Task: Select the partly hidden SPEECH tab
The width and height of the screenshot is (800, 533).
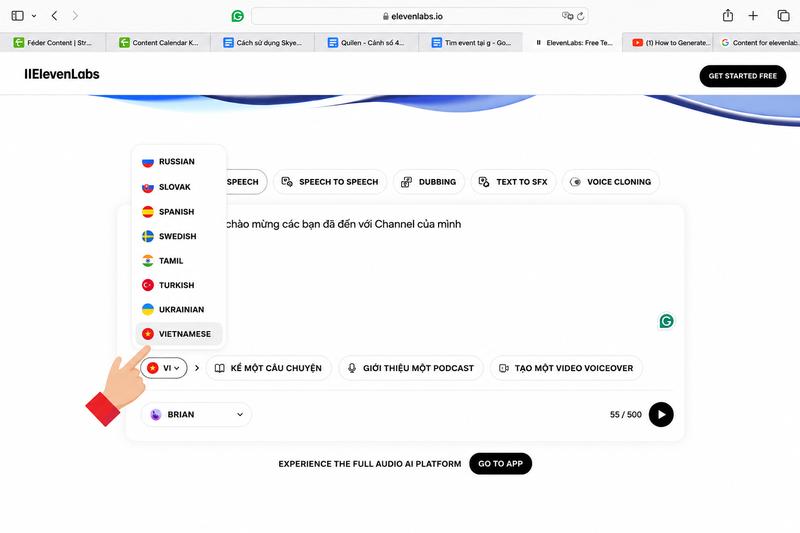Action: (x=246, y=182)
